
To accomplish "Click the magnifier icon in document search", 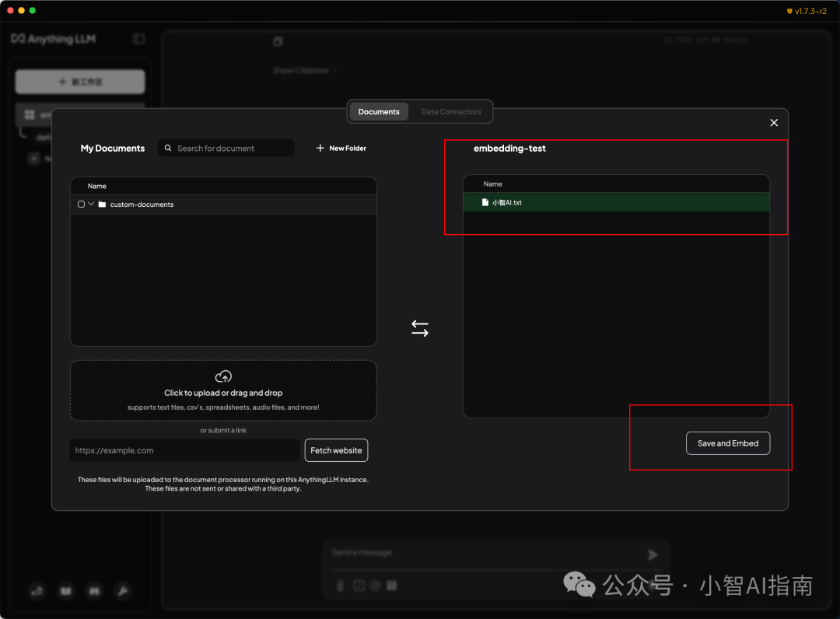I will pos(168,148).
